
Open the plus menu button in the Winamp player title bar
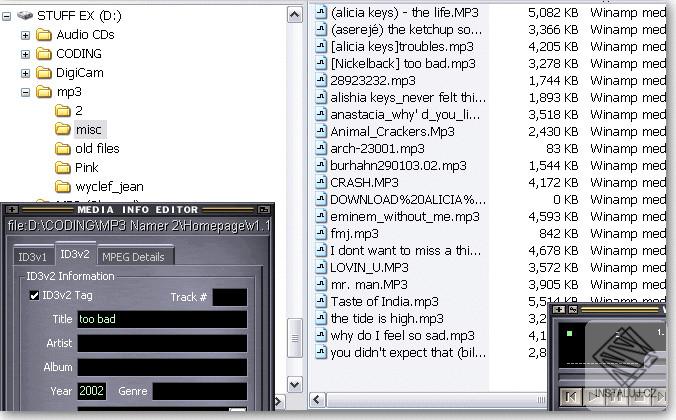[x=559, y=309]
